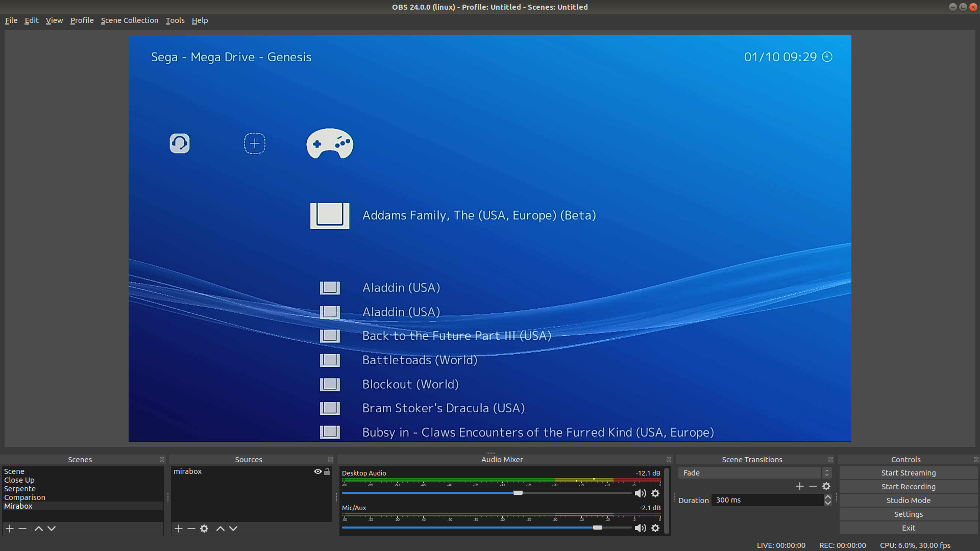This screenshot has width=980, height=551.
Task: Open Mic/Aux settings gear
Action: [655, 528]
